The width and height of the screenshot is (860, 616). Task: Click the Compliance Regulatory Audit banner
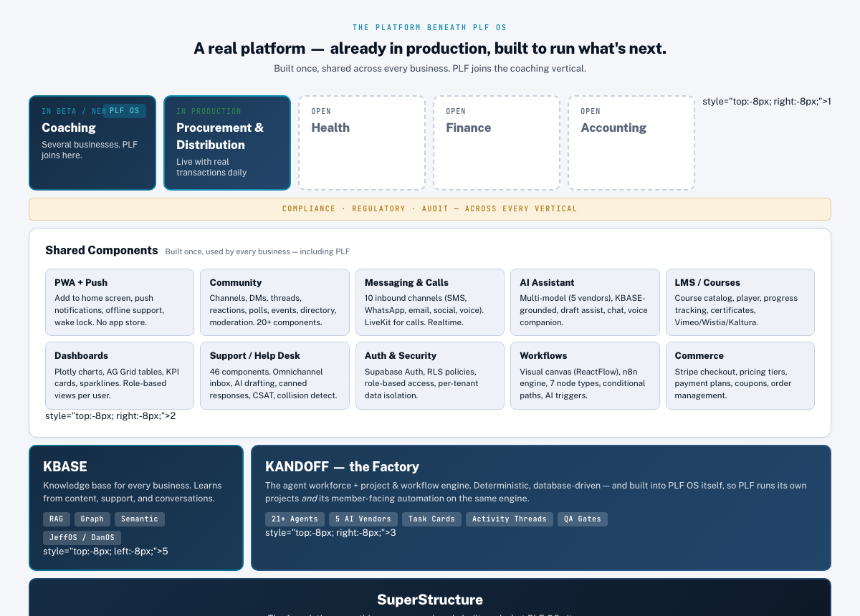point(430,209)
